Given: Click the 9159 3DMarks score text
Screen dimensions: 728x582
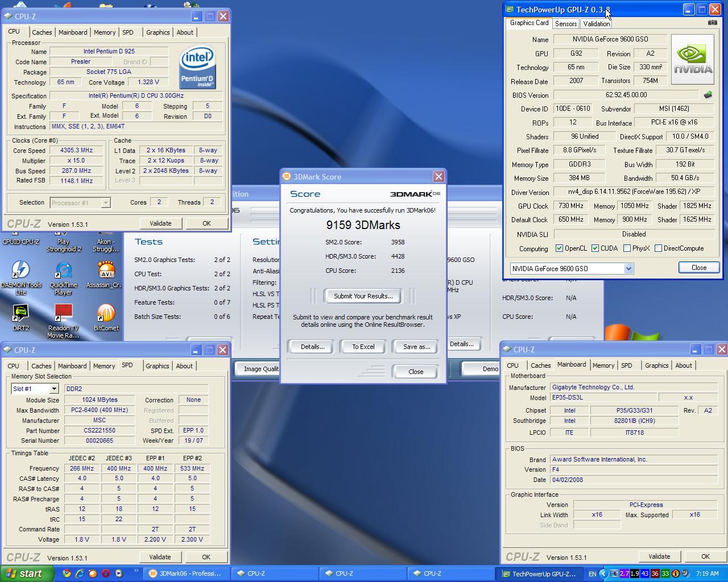Looking at the screenshot, I should (363, 225).
